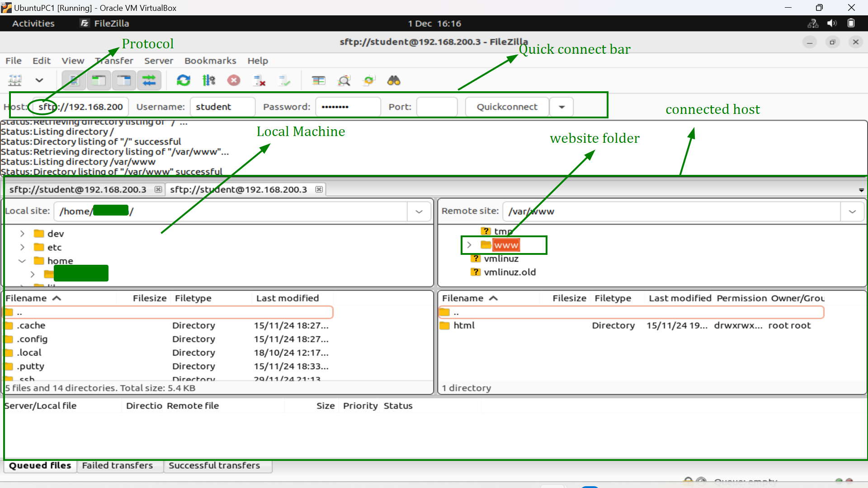This screenshot has width=868, height=488.
Task: Open the Site Manager dropdown arrow
Action: pyautogui.click(x=39, y=80)
